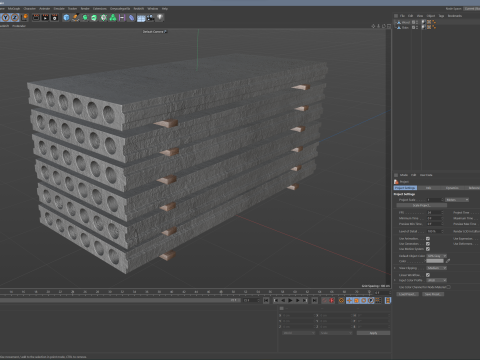Click the Extrude generator icon
Screen dimensions: 480x360
(x=94, y=18)
